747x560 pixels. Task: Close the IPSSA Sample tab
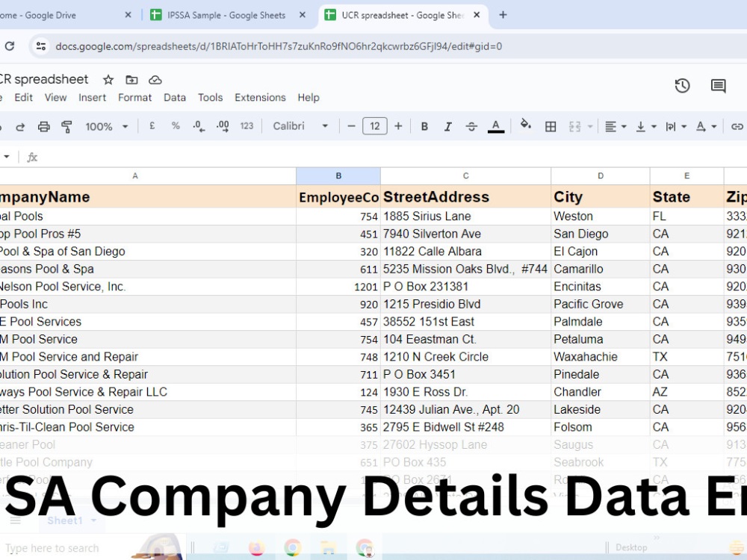pos(302,15)
